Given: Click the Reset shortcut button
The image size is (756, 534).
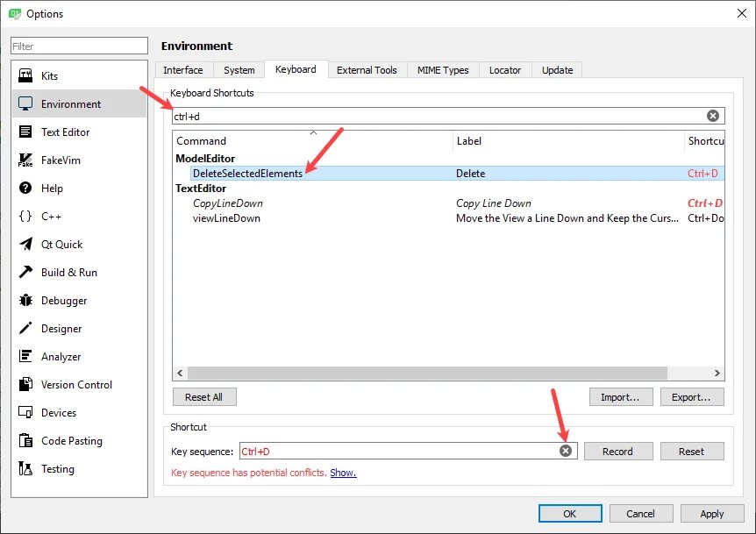Looking at the screenshot, I should [691, 451].
